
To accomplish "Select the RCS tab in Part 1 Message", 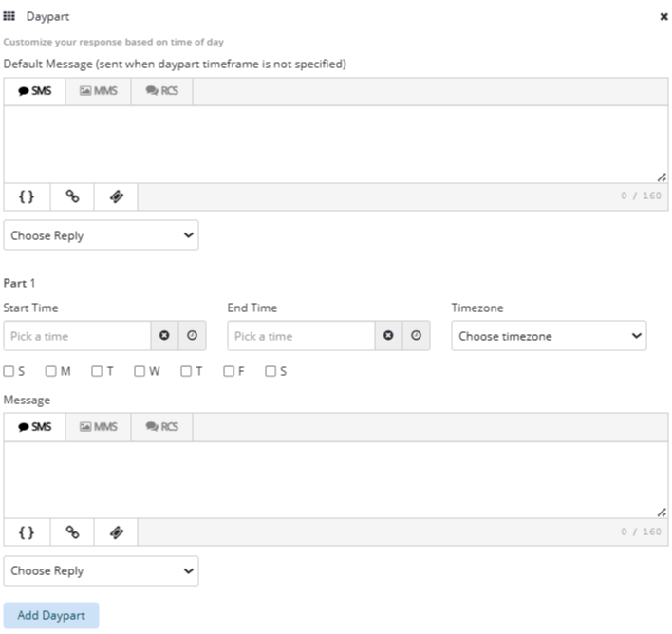I will click(161, 427).
